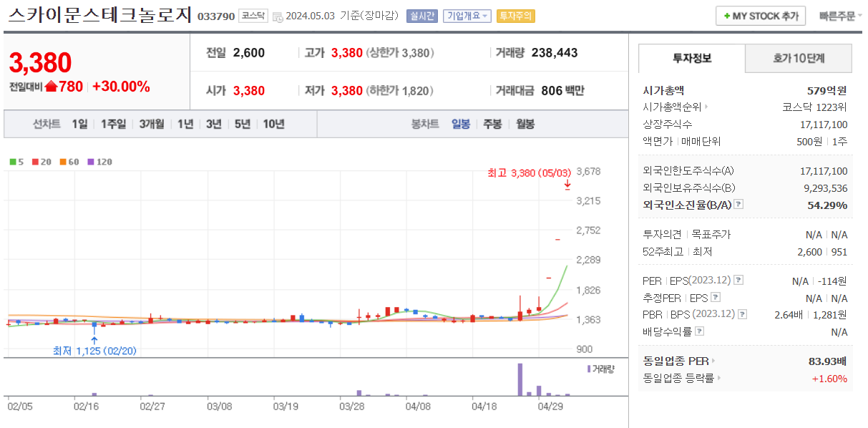Click the red up-arrow icon beside 780

point(51,87)
